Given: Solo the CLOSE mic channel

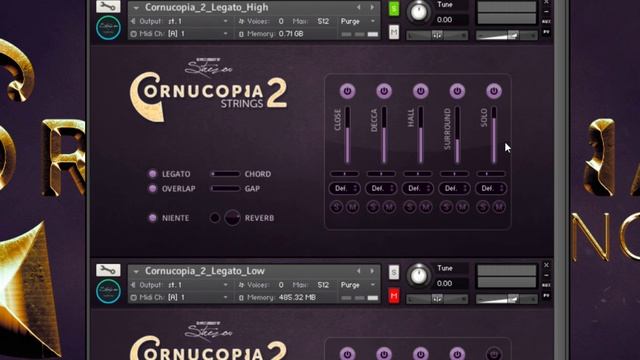Looking at the screenshot, I should coord(336,207).
